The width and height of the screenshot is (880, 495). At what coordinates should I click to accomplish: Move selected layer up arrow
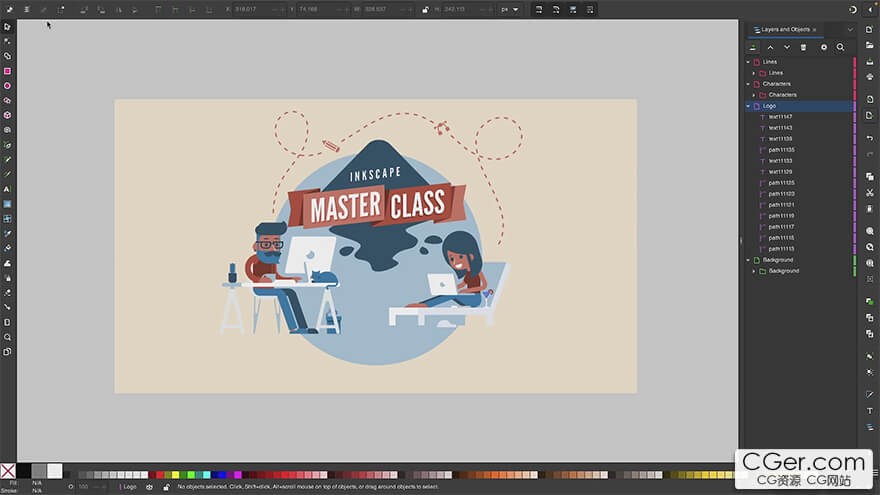point(770,48)
